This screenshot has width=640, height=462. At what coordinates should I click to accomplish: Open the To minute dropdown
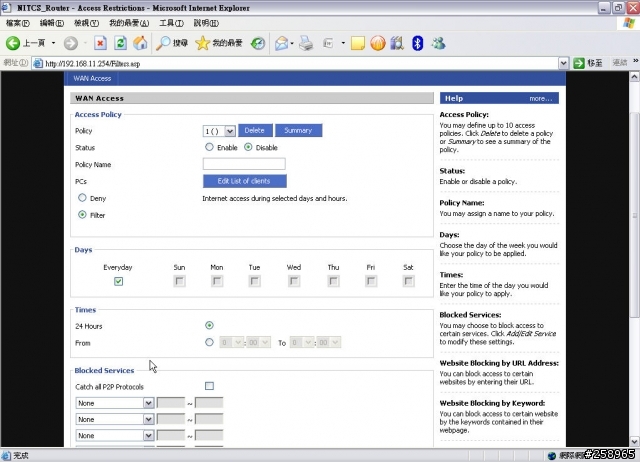coord(329,342)
